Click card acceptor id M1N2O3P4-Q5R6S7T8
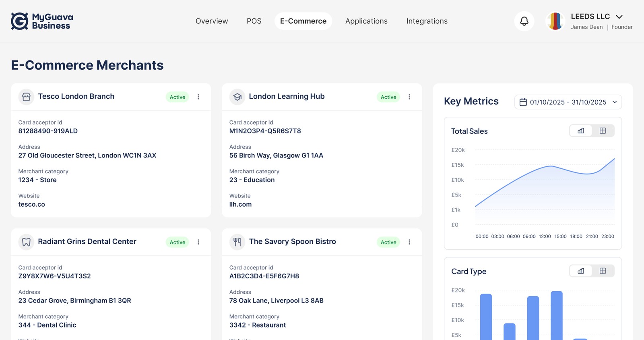 pos(265,131)
